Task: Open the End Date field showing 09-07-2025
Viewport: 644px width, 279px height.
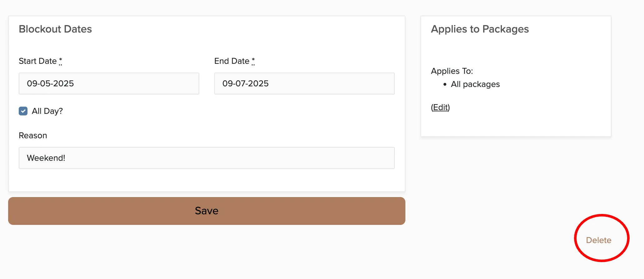Action: (x=305, y=84)
